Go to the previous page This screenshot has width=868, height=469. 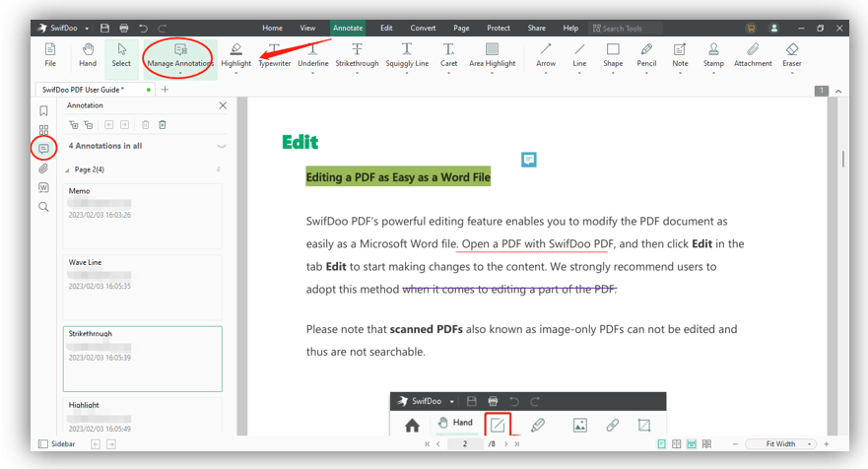click(x=437, y=444)
